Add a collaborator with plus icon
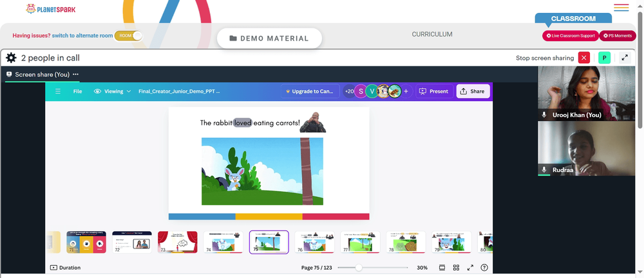The width and height of the screenshot is (644, 278). pyautogui.click(x=406, y=91)
